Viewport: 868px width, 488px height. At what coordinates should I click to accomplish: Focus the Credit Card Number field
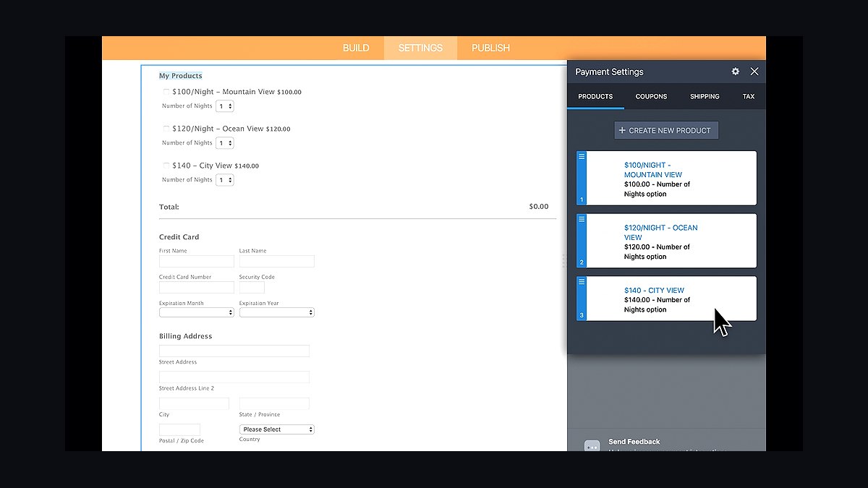197,288
